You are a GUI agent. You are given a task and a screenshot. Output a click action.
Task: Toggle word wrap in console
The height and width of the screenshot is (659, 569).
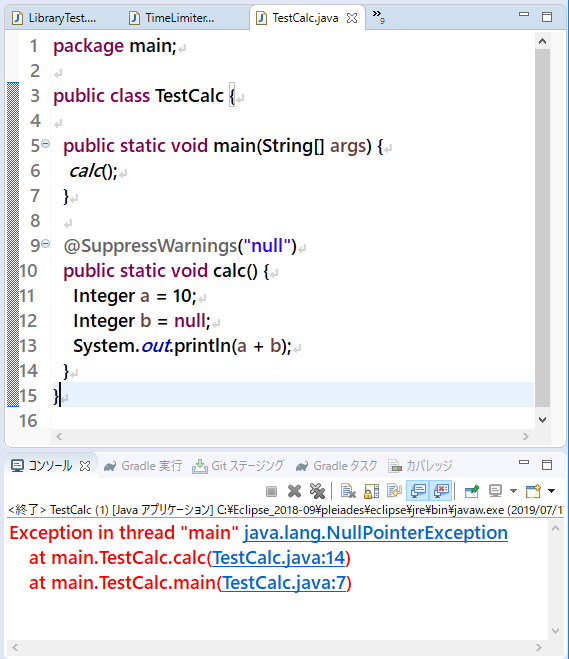[395, 491]
